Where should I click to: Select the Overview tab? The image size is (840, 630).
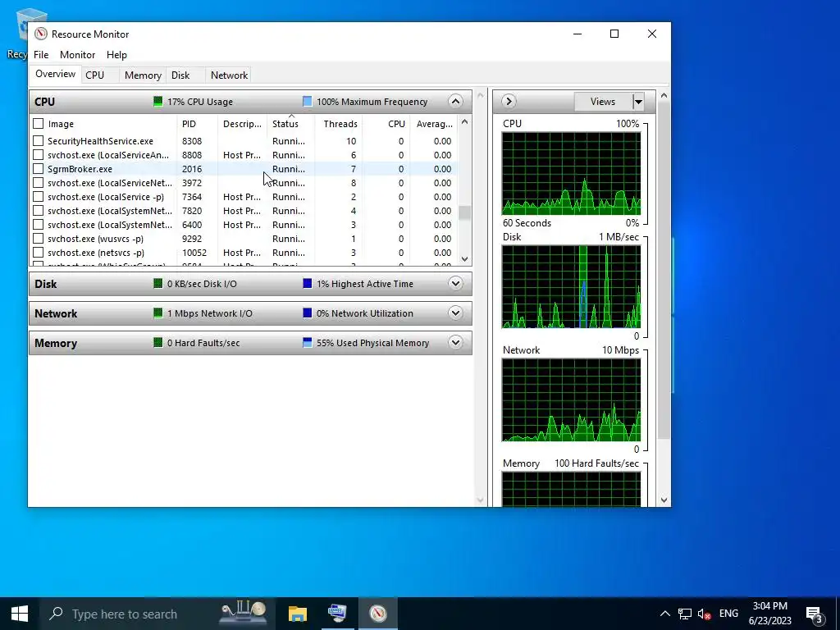[55, 74]
